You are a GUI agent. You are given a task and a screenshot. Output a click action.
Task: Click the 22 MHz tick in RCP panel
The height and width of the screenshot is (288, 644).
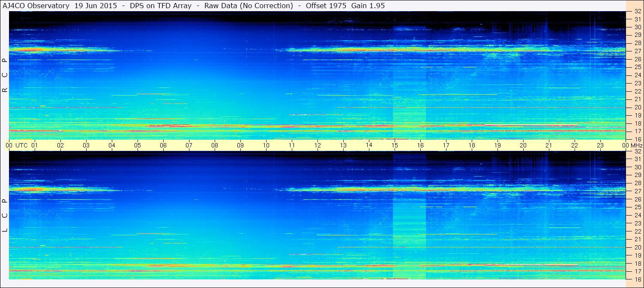pyautogui.click(x=638, y=91)
